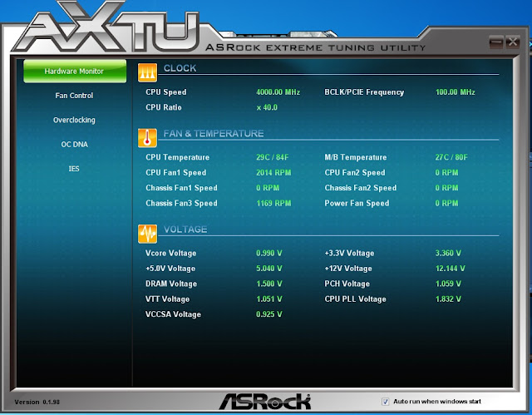This screenshot has height=415, width=532.
Task: Click the CPU Fan1 Speed label
Action: click(175, 173)
